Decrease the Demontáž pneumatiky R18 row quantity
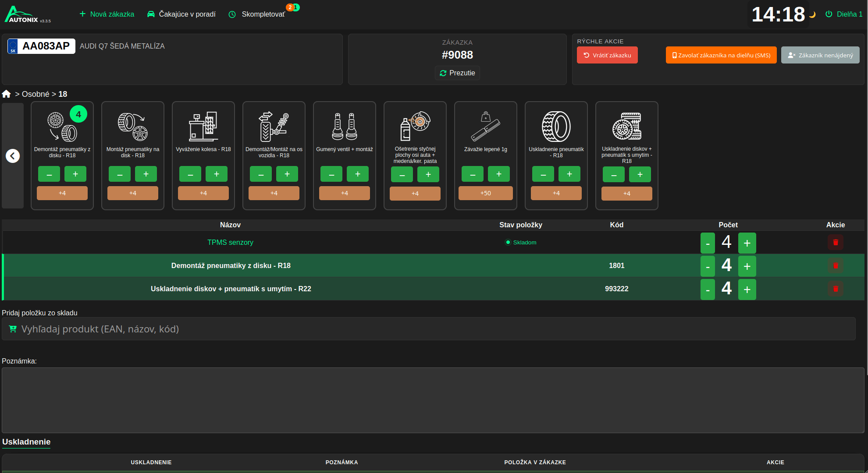 tap(708, 266)
